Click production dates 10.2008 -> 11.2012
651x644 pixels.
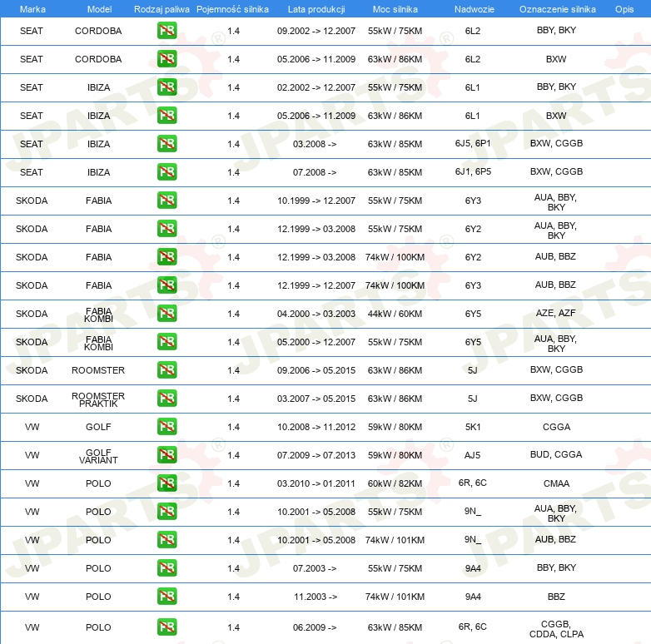[316, 427]
